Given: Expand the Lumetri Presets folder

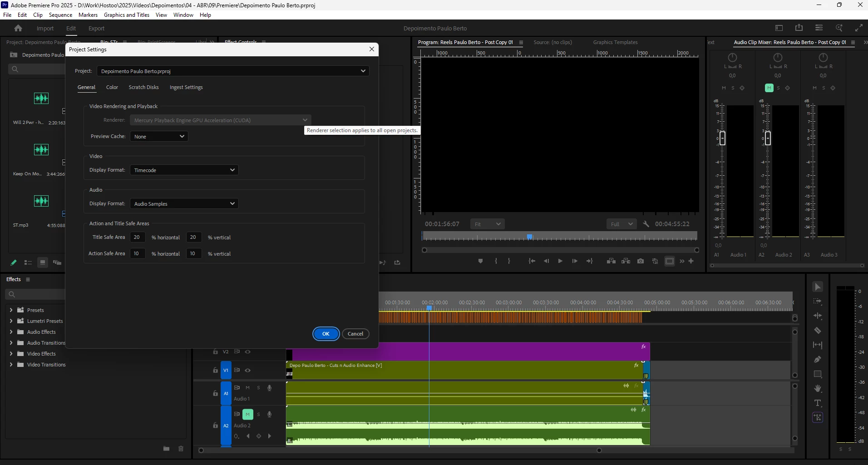Looking at the screenshot, I should pos(11,321).
